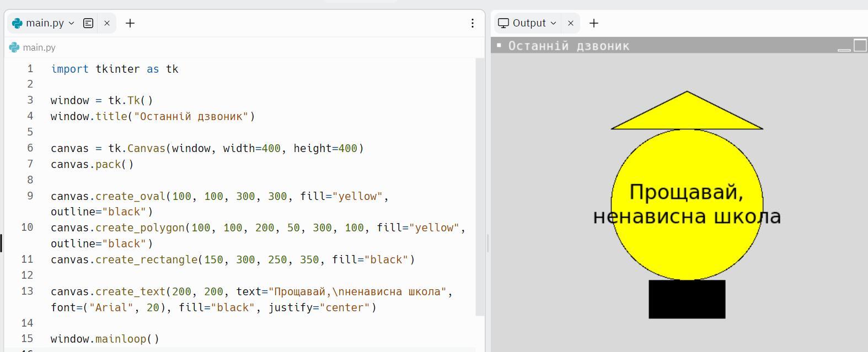Click the Python icon in the breadcrumb
The image size is (868, 352).
(x=14, y=47)
